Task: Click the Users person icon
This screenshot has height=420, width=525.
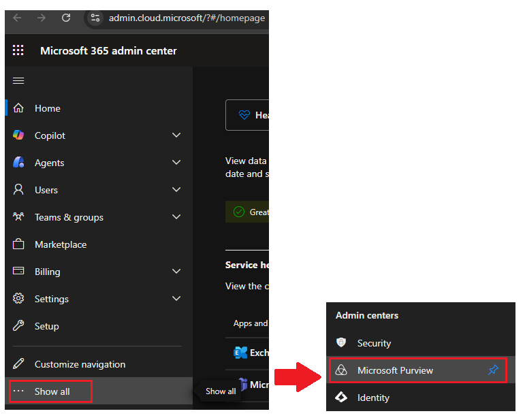Action: [x=18, y=190]
